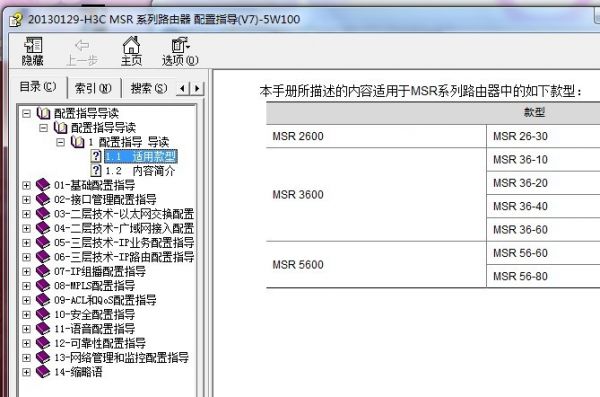The image size is (600, 397).
Task: Expand the 04-二层技术-广域网接入配置 node
Action: (26, 228)
